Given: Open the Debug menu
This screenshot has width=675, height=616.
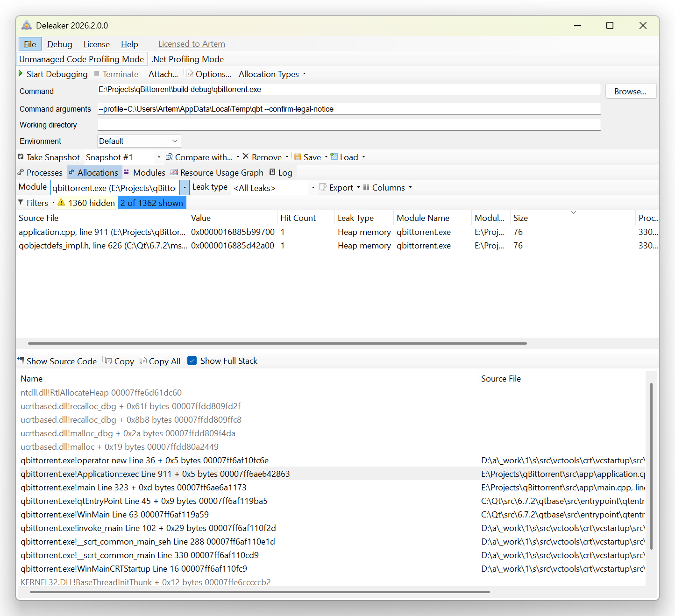Looking at the screenshot, I should coord(60,44).
